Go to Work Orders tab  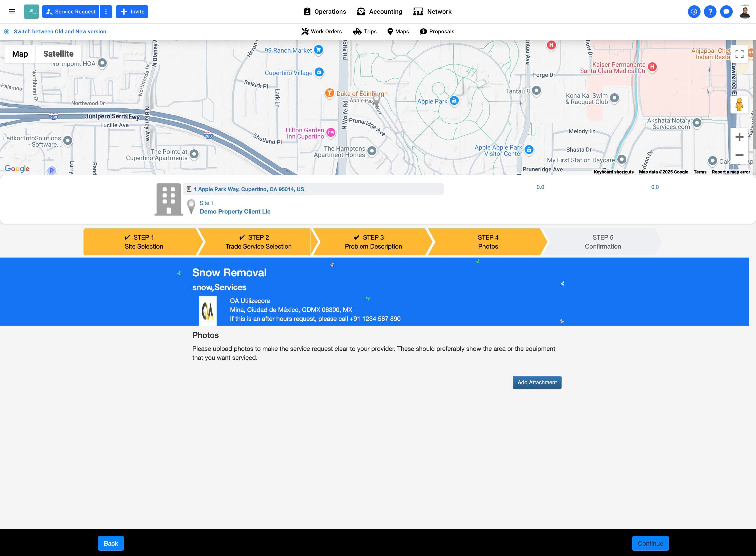pos(321,32)
